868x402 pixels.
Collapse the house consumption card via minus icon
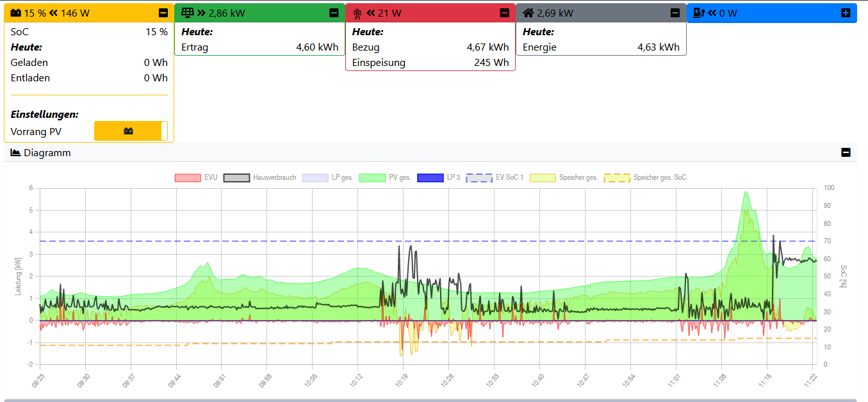point(675,13)
